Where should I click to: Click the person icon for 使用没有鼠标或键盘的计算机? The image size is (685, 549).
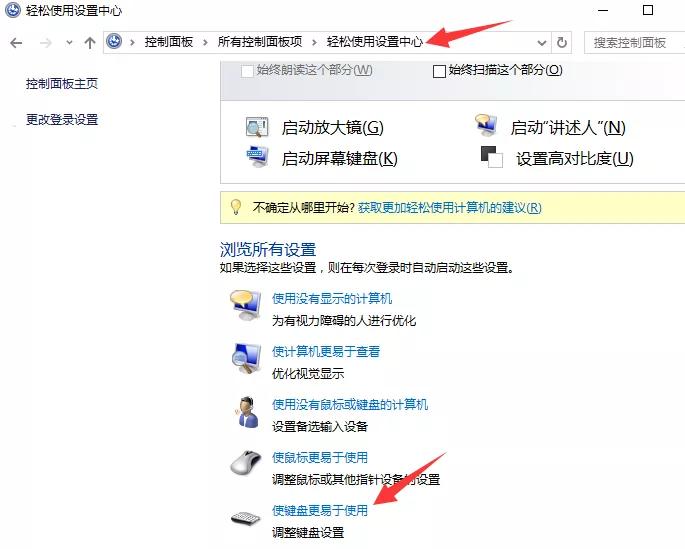point(245,411)
